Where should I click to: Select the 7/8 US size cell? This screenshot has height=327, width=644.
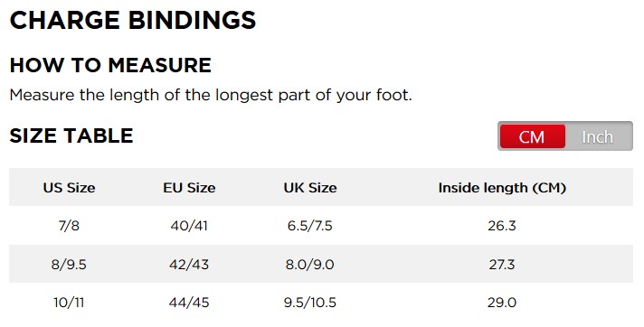69,225
